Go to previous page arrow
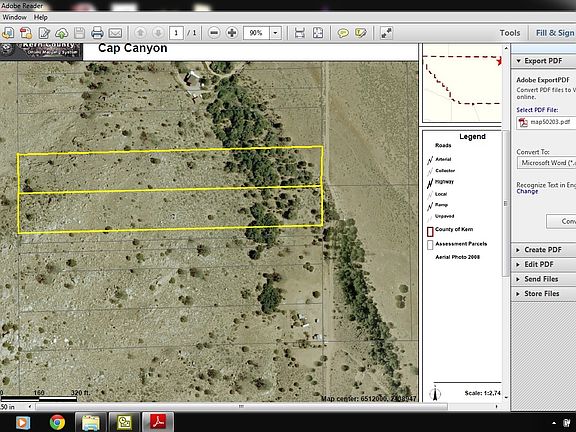The image size is (576, 432). 140,33
